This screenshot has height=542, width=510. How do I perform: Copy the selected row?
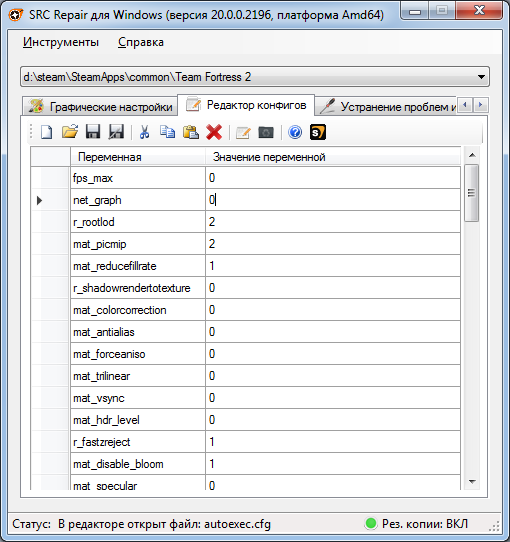coord(167,132)
